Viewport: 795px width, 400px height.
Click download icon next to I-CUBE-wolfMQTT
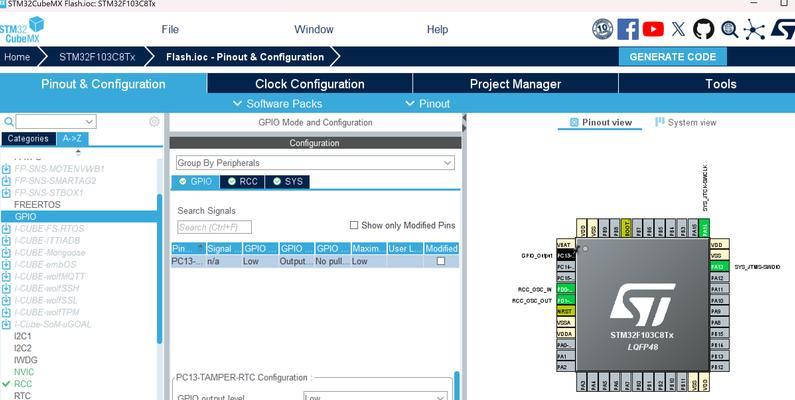point(6,276)
